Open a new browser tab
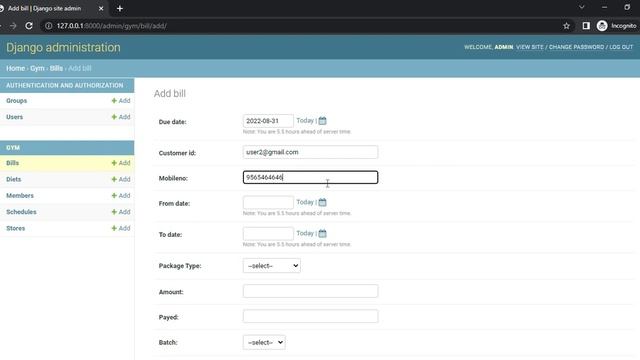This screenshot has width=640, height=360. tap(120, 8)
